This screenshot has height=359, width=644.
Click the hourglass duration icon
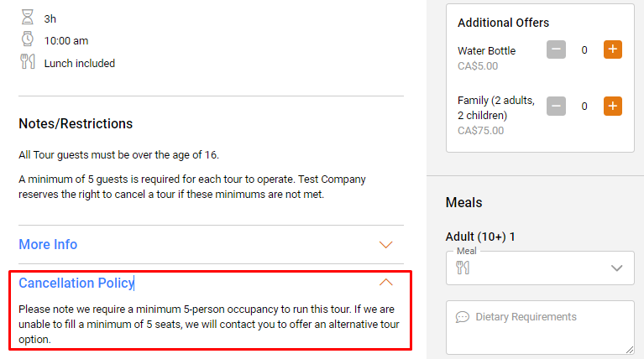(x=28, y=18)
